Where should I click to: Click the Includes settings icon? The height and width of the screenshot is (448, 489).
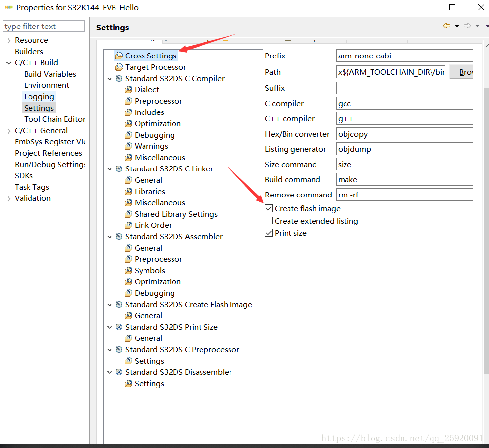[128, 112]
